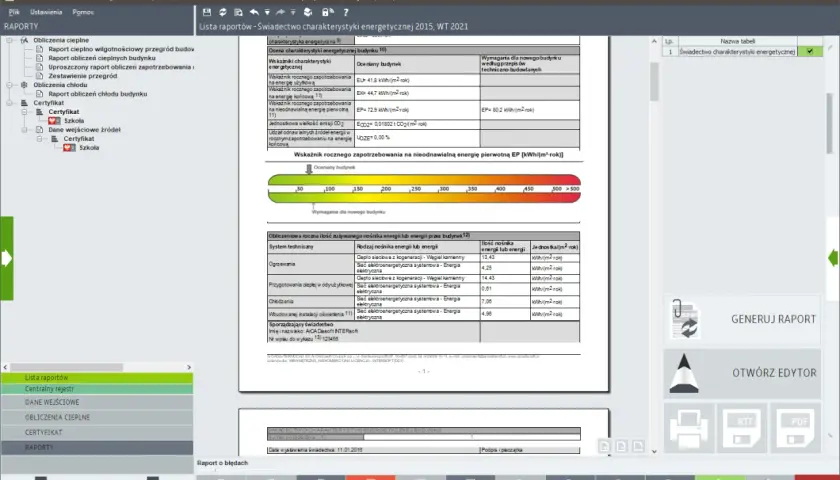
Task: Export report to PDF file
Action: tap(796, 427)
